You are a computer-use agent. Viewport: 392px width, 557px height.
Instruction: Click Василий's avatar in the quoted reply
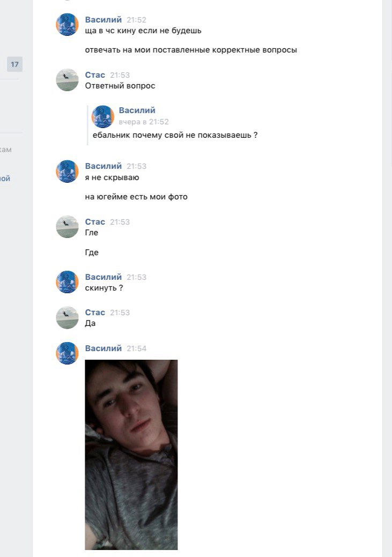point(103,116)
